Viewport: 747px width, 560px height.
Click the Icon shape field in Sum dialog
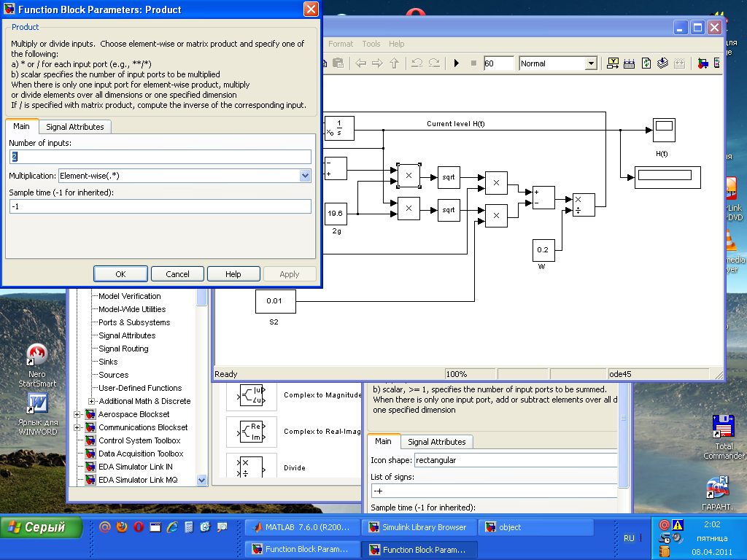(x=516, y=460)
